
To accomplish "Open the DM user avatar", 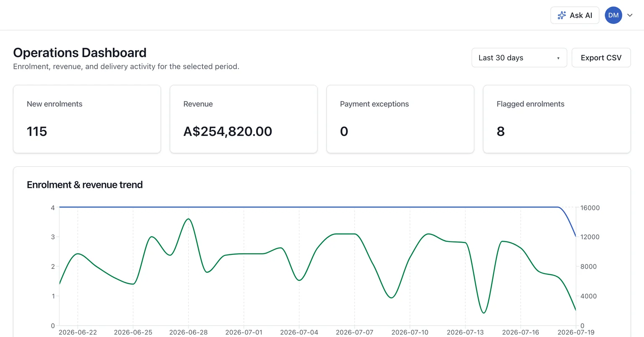I will 613,15.
